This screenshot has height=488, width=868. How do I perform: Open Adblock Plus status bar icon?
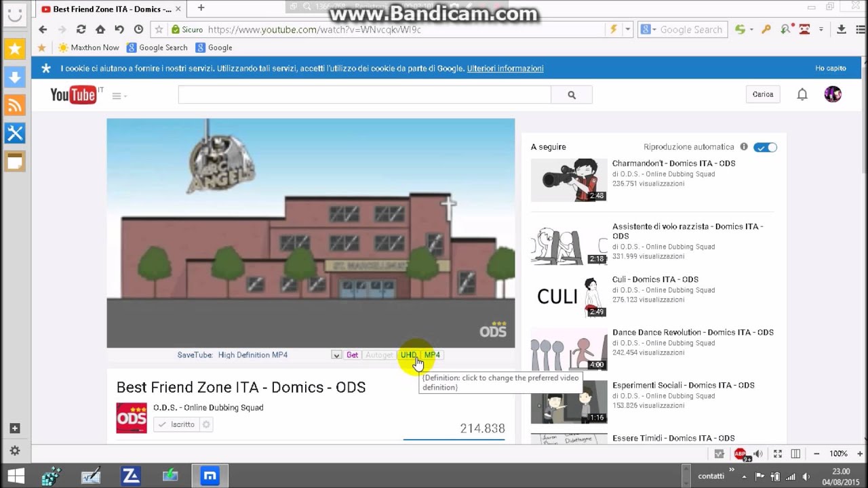[741, 453]
